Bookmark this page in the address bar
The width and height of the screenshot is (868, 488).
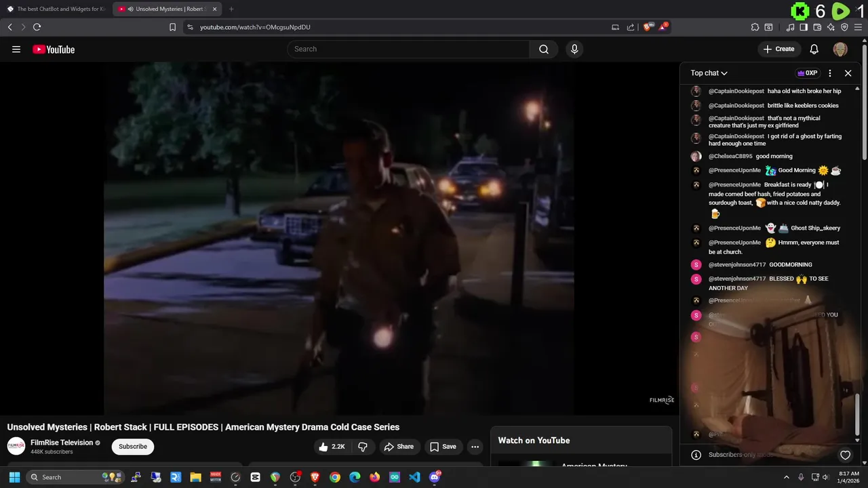click(x=172, y=27)
